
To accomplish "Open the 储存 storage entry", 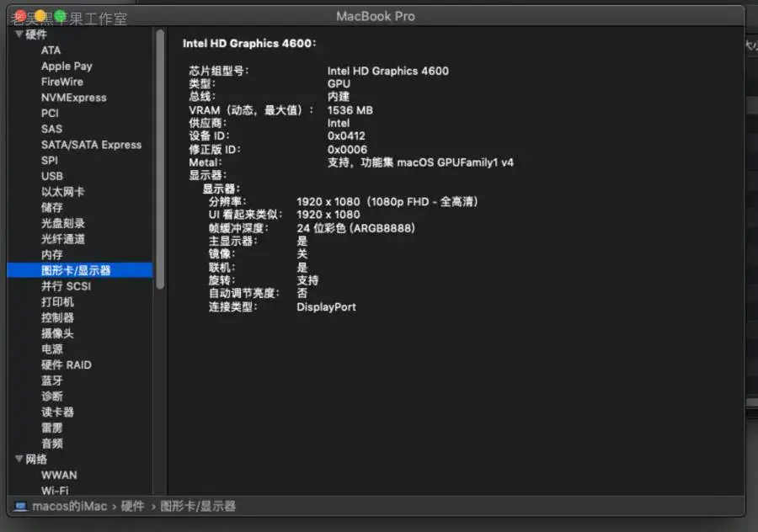I will [51, 208].
